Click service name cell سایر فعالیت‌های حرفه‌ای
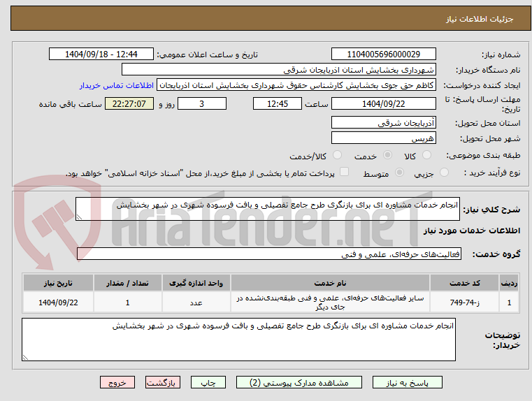 tap(330, 302)
